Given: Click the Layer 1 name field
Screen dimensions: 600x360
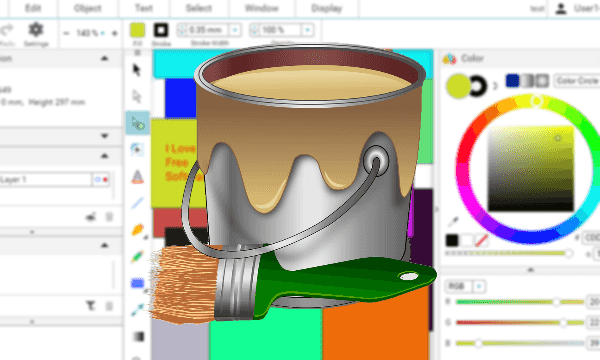Looking at the screenshot, I should [45, 179].
